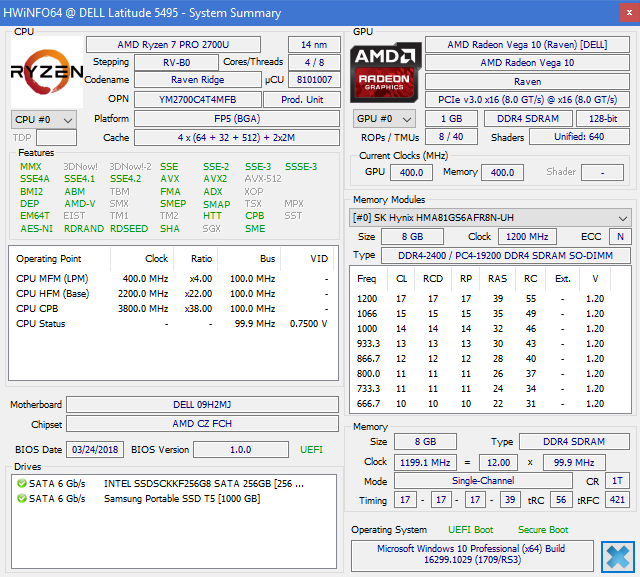Click the Raven Ridge codename field
This screenshot has width=640, height=577.
point(198,80)
